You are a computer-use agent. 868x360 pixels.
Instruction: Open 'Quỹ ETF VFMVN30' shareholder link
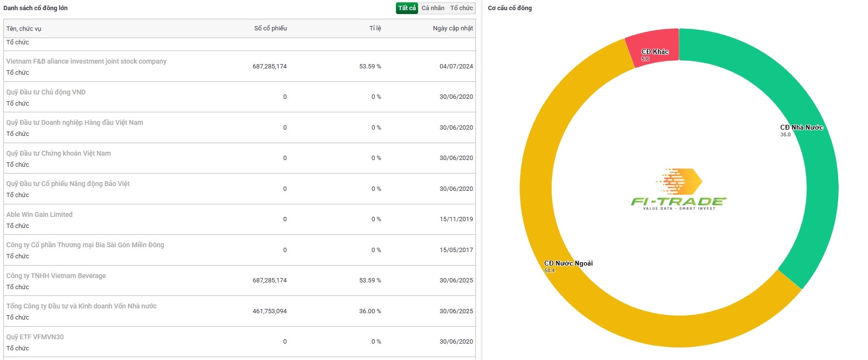pos(35,337)
